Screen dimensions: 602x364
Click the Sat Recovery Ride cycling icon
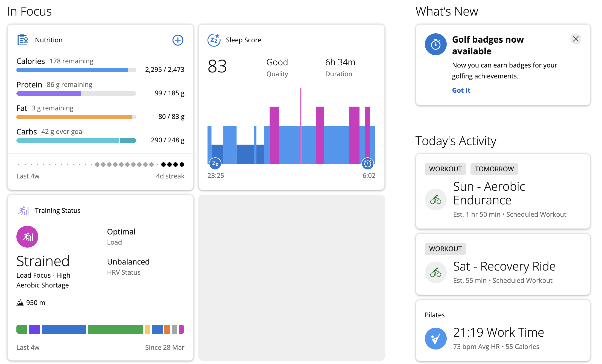click(436, 272)
